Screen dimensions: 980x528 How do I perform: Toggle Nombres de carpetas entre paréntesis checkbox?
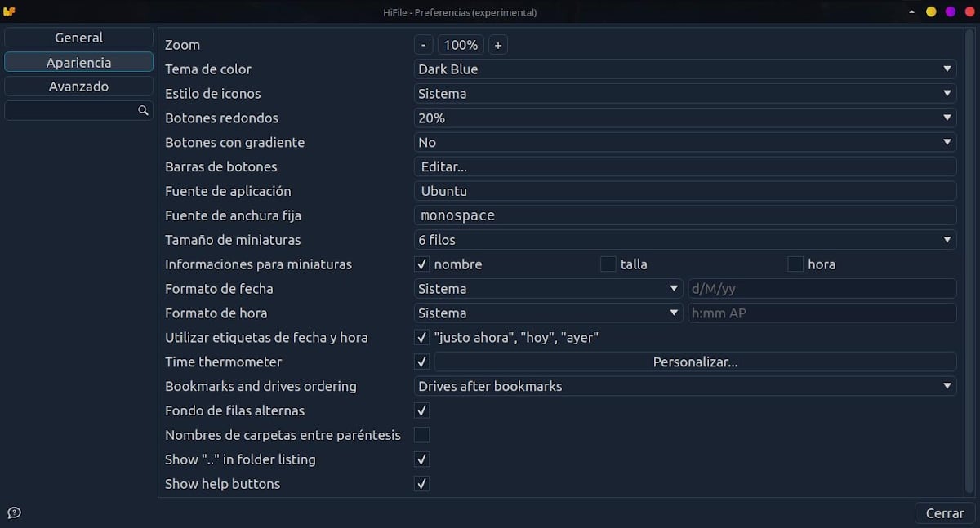tap(421, 435)
